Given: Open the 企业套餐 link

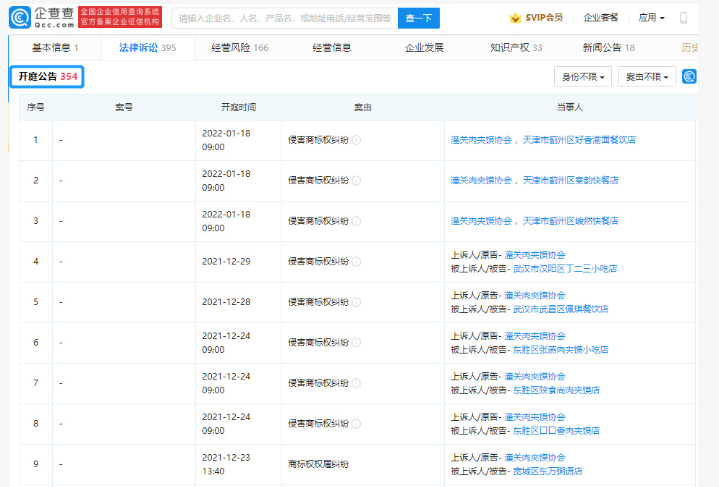Looking at the screenshot, I should pyautogui.click(x=601, y=18).
